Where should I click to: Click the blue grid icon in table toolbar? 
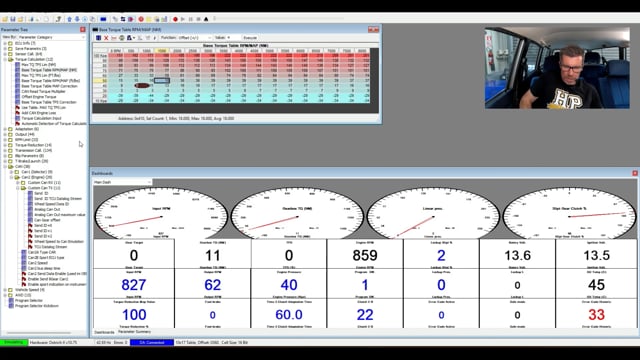pyautogui.click(x=98, y=38)
